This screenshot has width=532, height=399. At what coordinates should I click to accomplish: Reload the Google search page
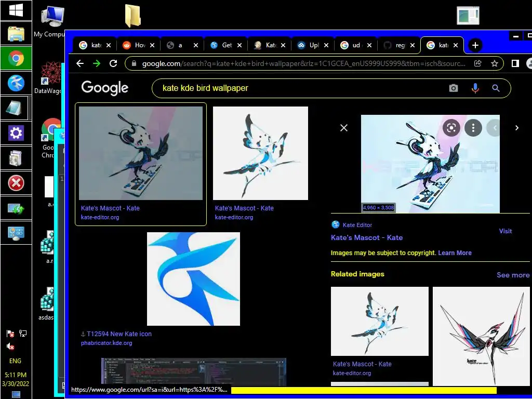click(113, 63)
